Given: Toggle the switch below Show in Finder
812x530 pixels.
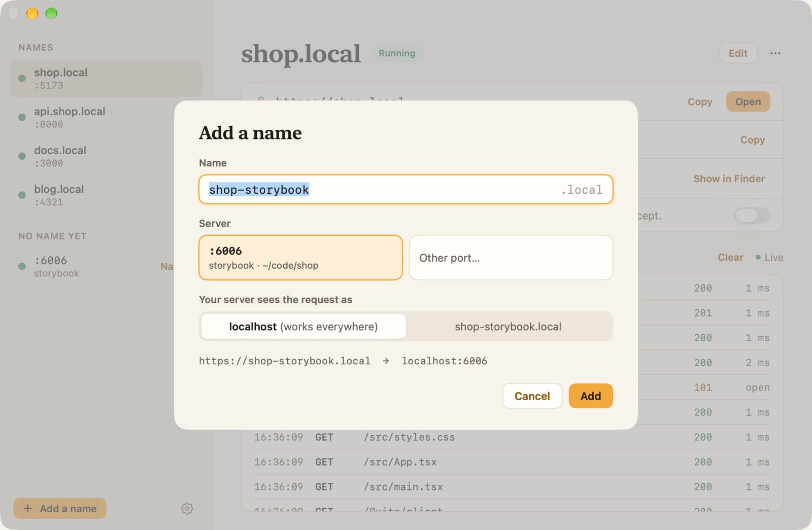Looking at the screenshot, I should (752, 216).
